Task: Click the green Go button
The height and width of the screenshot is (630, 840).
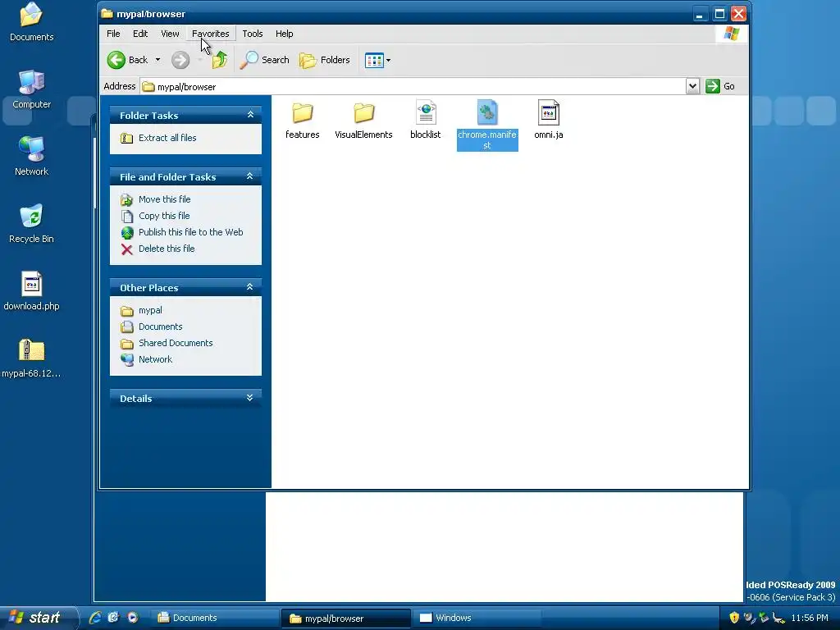Action: [720, 86]
